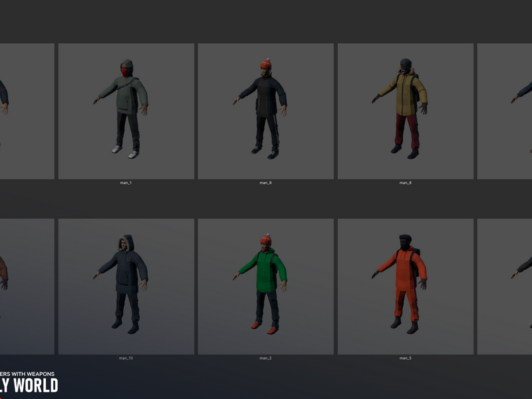Click the "man_2" label text
Screen dimensions: 532x399
pos(265,358)
